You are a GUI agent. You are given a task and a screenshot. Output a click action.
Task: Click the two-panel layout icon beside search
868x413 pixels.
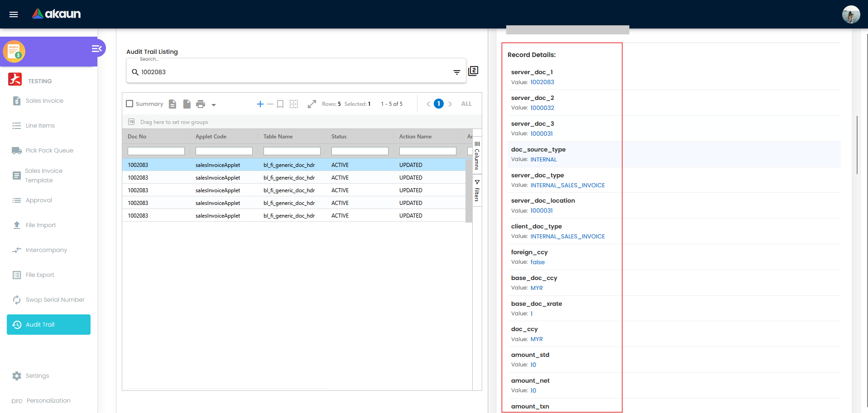click(473, 71)
